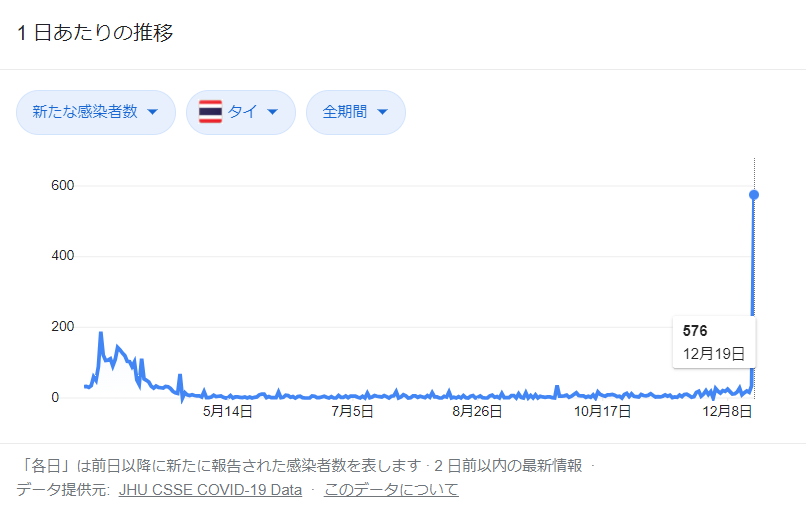Open the このデータについて link

[x=391, y=489]
